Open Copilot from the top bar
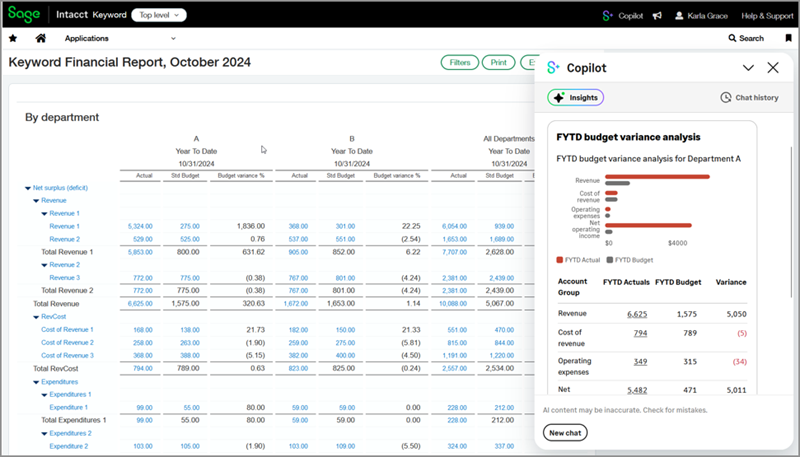This screenshot has height=457, width=800. [622, 16]
